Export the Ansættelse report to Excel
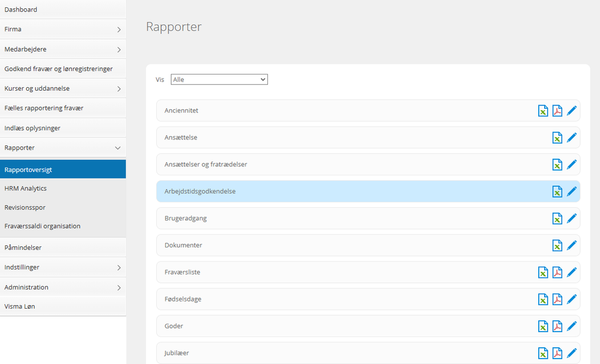The height and width of the screenshot is (364, 600). click(x=557, y=138)
